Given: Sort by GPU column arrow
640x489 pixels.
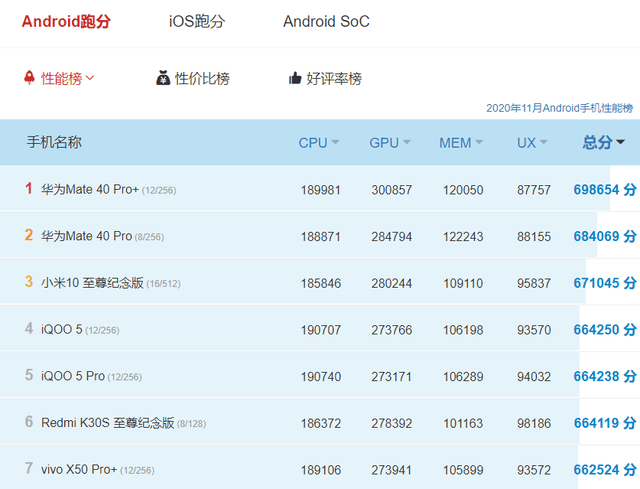Looking at the screenshot, I should (x=407, y=143).
